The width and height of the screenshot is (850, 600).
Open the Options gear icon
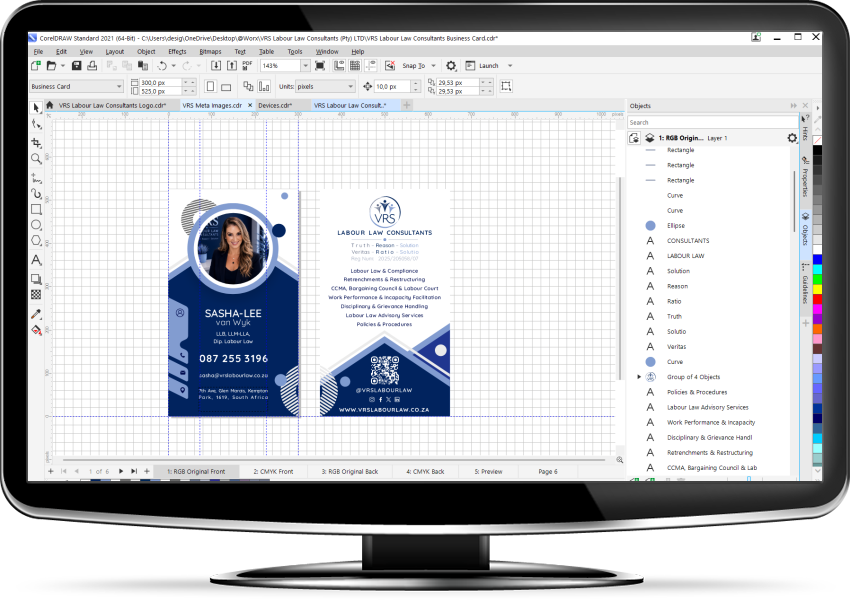(x=451, y=66)
